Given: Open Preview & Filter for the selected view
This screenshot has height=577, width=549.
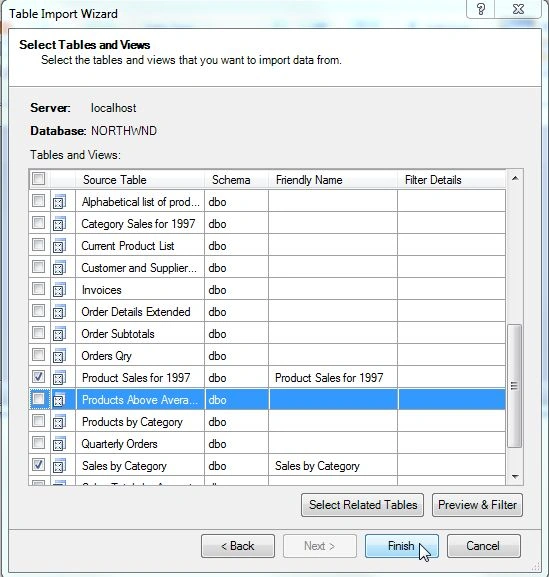Looking at the screenshot, I should point(477,505).
